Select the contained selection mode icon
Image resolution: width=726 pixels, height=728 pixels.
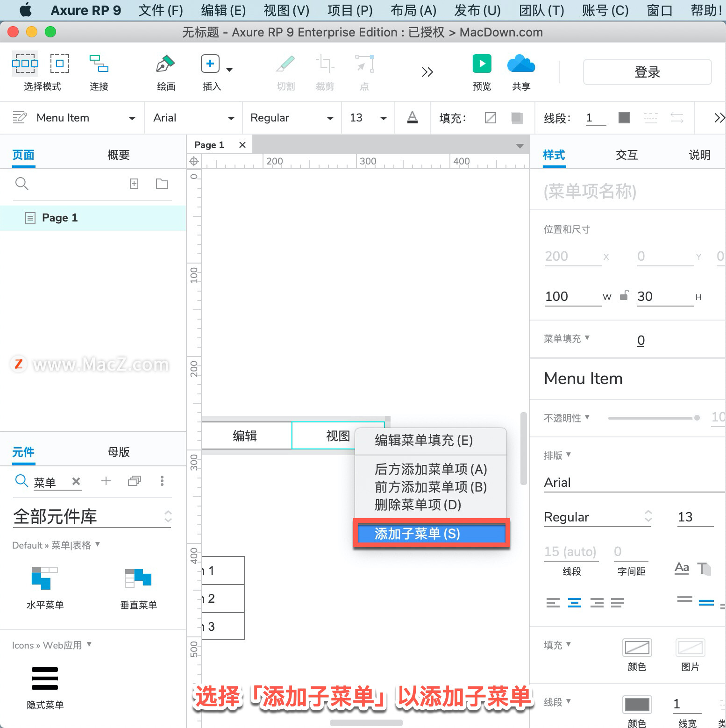coord(60,64)
